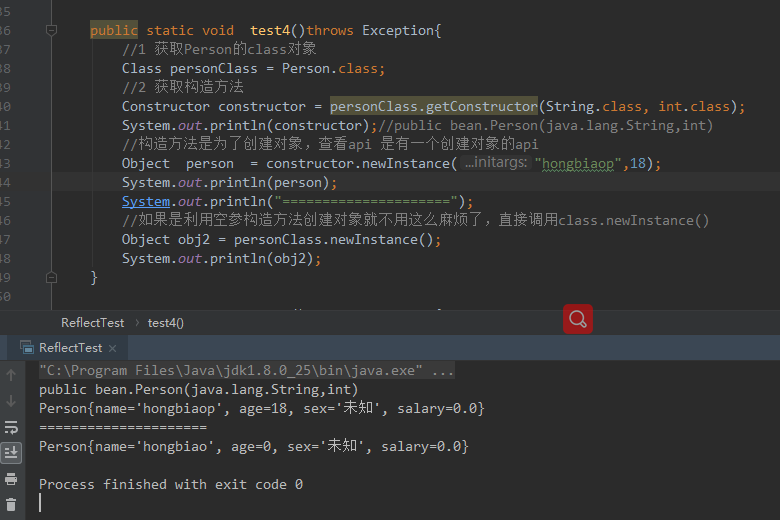
Task: Click the down arrow in run console
Action: (x=11, y=401)
